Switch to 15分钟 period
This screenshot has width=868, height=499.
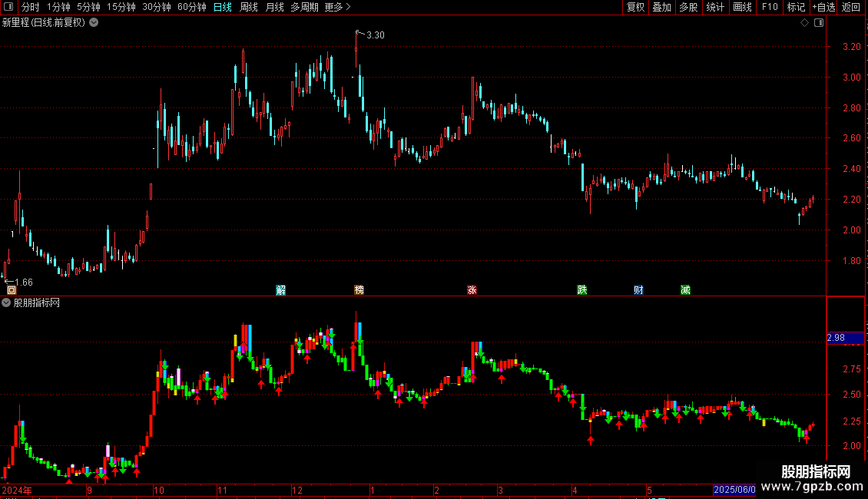coord(121,7)
